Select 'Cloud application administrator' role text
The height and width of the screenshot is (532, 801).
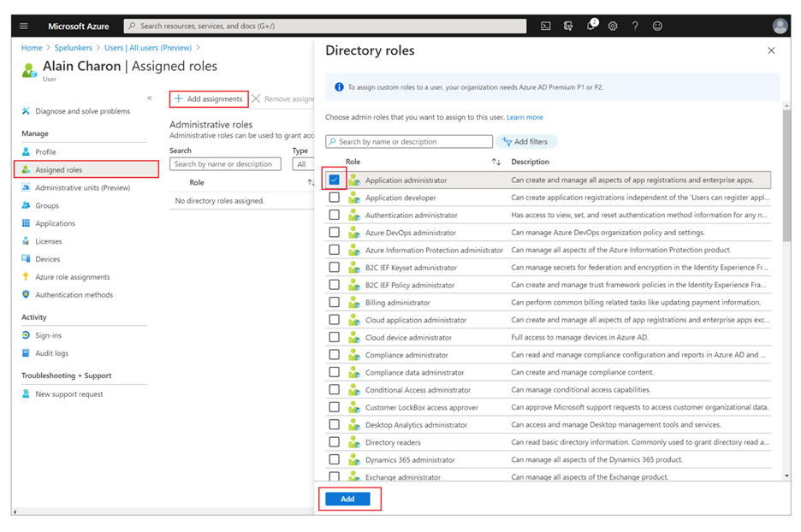[x=416, y=320]
